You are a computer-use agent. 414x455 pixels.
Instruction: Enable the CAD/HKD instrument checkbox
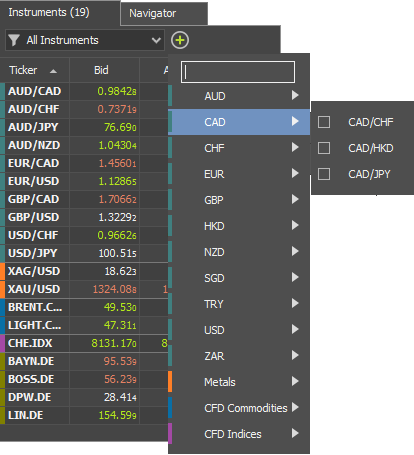coord(324,148)
